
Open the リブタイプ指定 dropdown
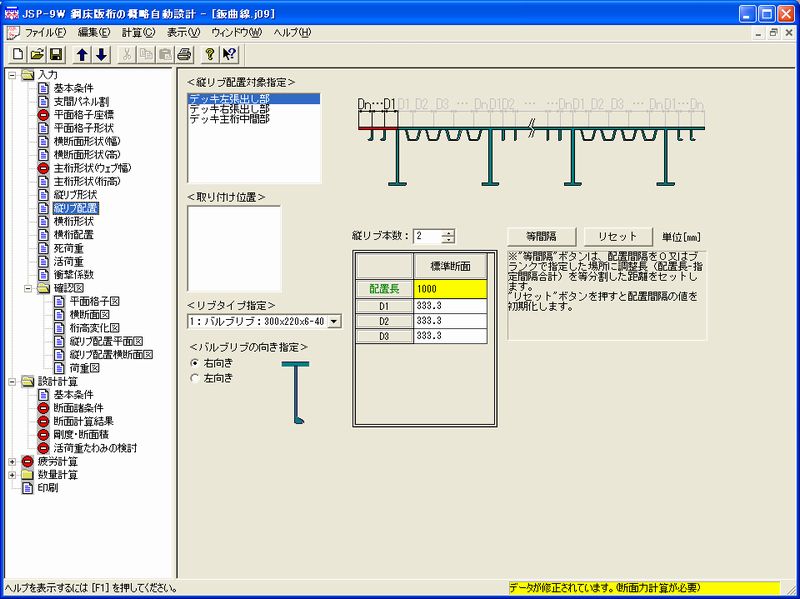coord(334,321)
